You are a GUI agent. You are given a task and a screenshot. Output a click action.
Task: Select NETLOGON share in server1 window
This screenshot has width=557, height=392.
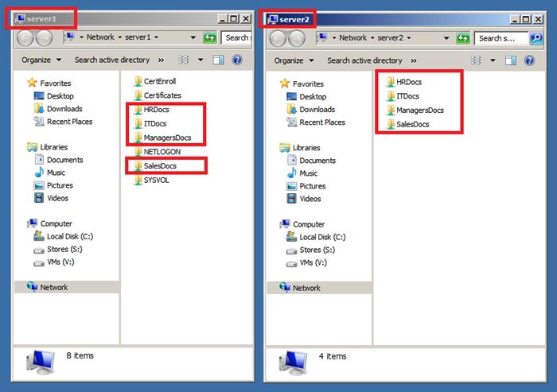point(157,152)
